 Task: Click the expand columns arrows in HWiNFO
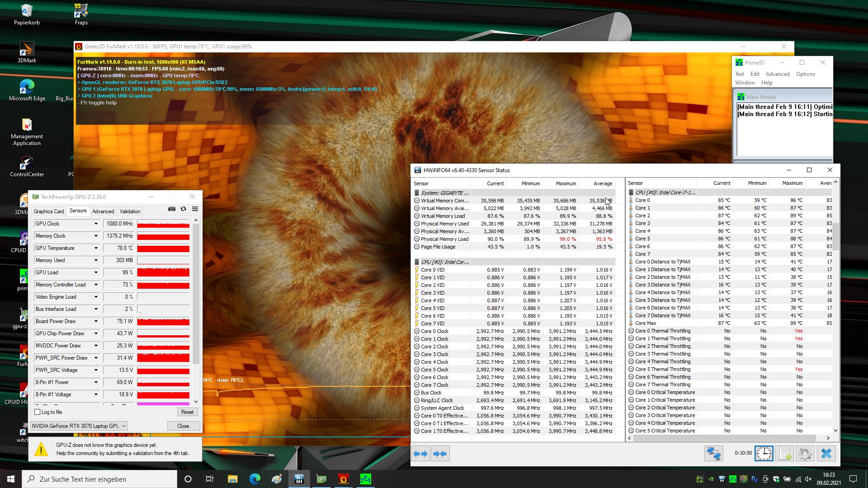coord(421,454)
